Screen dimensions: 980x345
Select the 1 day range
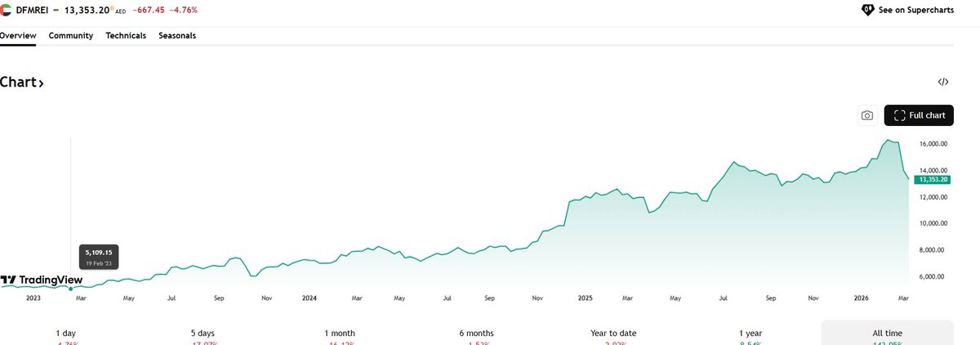(x=66, y=334)
